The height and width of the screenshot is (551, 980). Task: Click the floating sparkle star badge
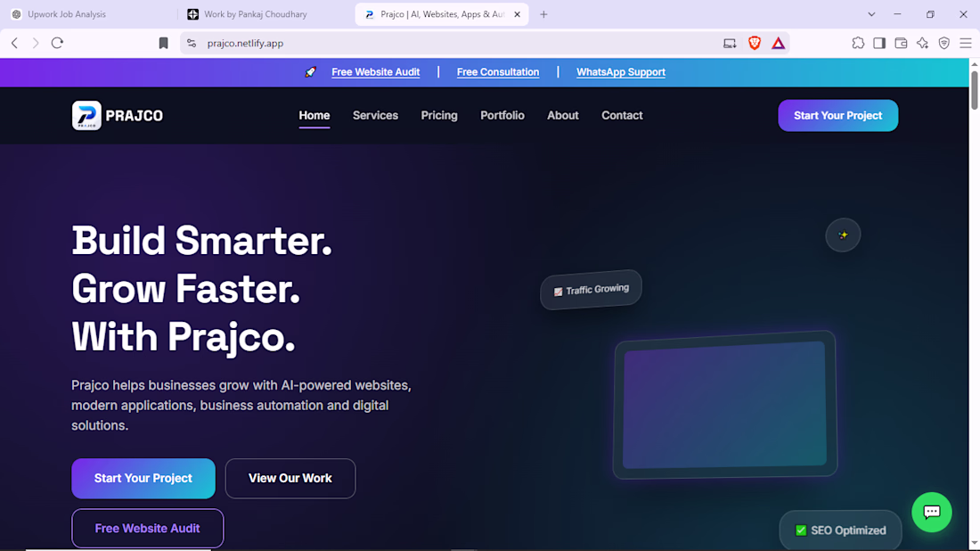click(x=843, y=235)
